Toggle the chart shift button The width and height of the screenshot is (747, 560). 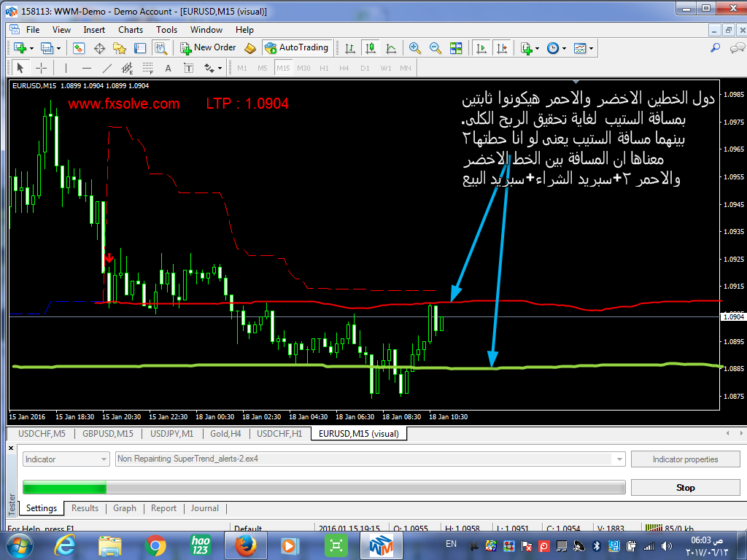502,48
